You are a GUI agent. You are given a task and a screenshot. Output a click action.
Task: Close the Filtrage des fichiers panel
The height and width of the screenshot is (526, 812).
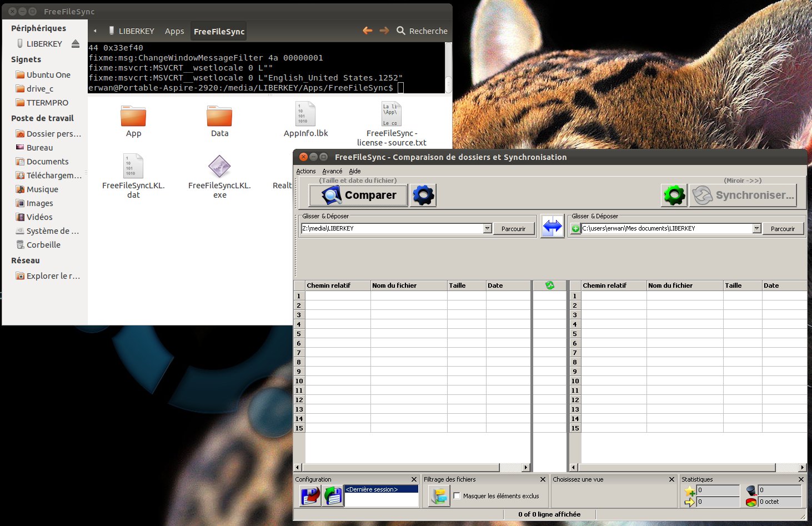coord(543,479)
